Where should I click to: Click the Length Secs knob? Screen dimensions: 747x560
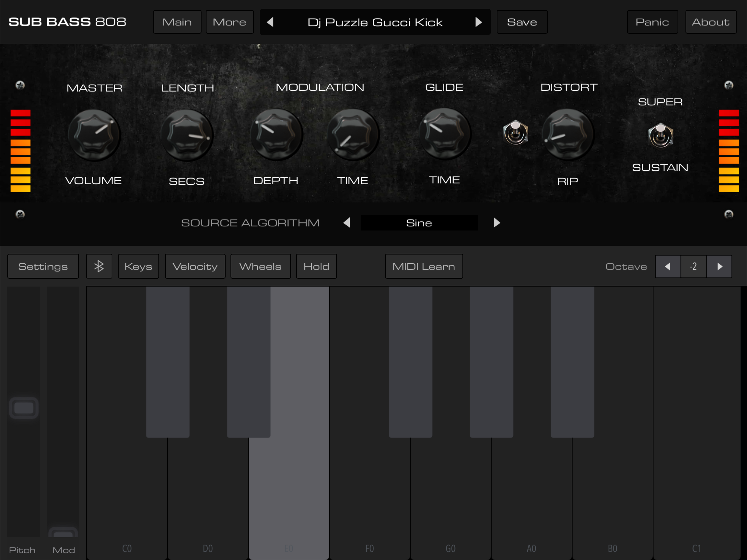pos(187,135)
